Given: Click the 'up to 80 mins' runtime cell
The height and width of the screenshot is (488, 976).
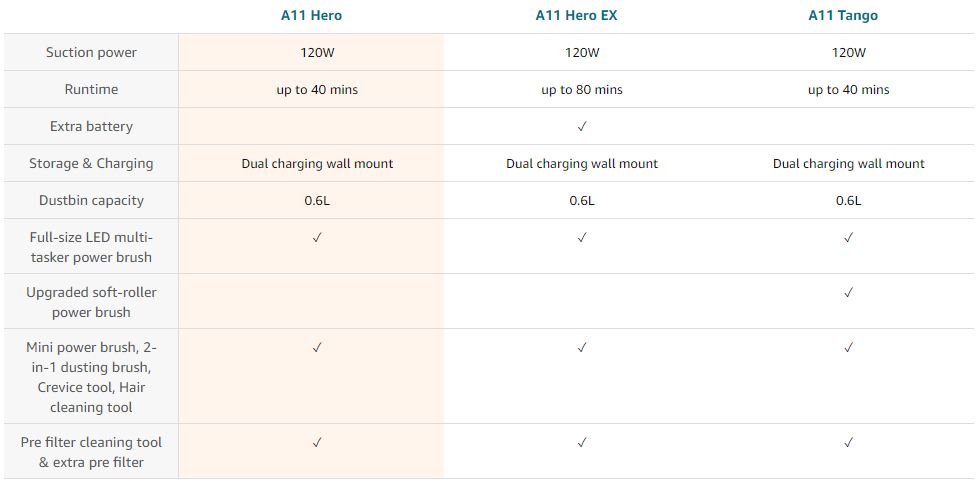Looking at the screenshot, I should point(582,90).
